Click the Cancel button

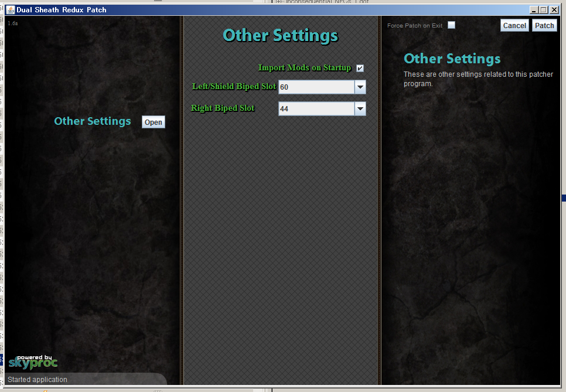pyautogui.click(x=514, y=25)
